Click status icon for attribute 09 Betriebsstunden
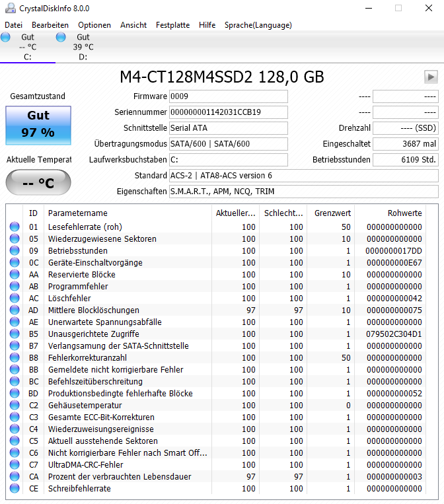Viewport: 444px width, 504px height. (15, 250)
